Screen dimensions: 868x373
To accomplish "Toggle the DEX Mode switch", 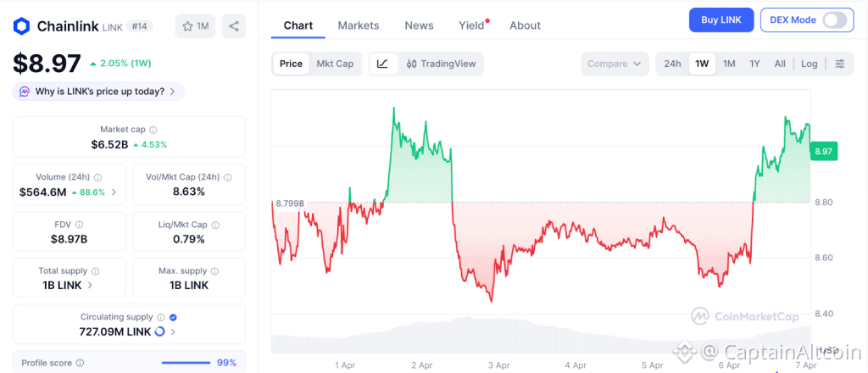I will [x=834, y=19].
